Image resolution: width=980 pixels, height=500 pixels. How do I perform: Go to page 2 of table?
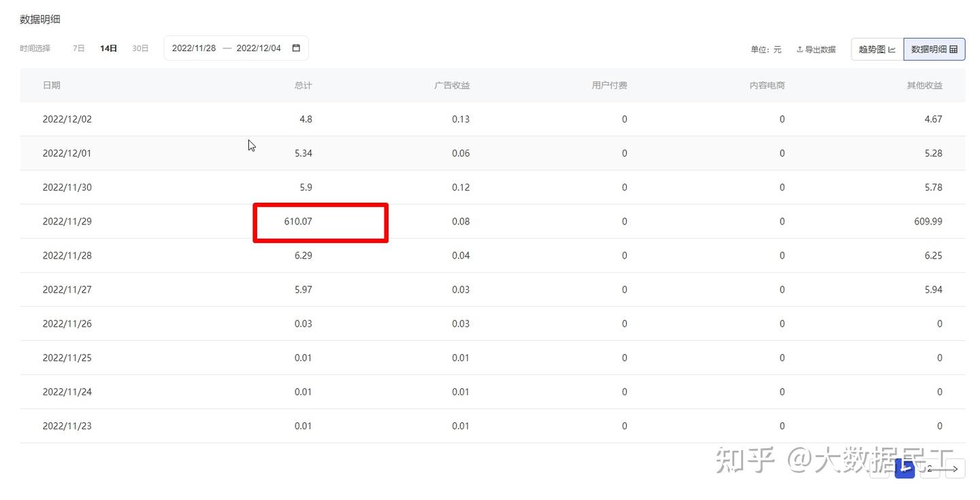click(930, 469)
